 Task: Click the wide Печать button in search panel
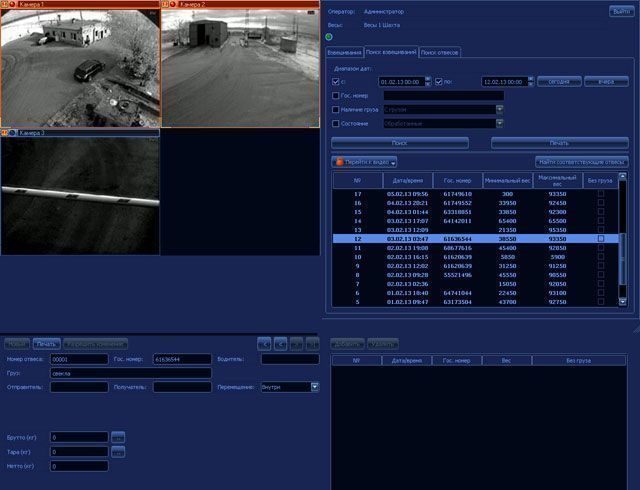(x=560, y=143)
